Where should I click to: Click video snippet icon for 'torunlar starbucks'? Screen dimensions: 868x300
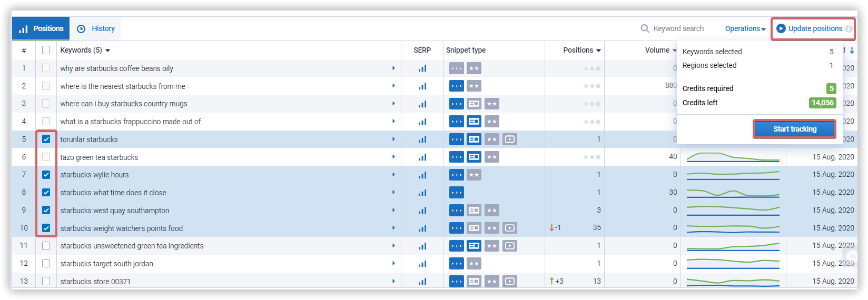pos(510,139)
